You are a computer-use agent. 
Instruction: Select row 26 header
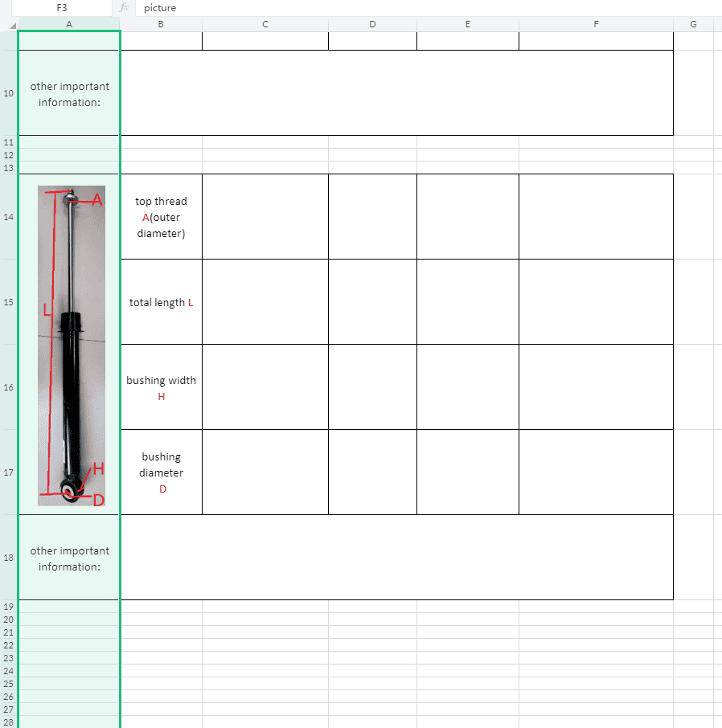[8, 697]
